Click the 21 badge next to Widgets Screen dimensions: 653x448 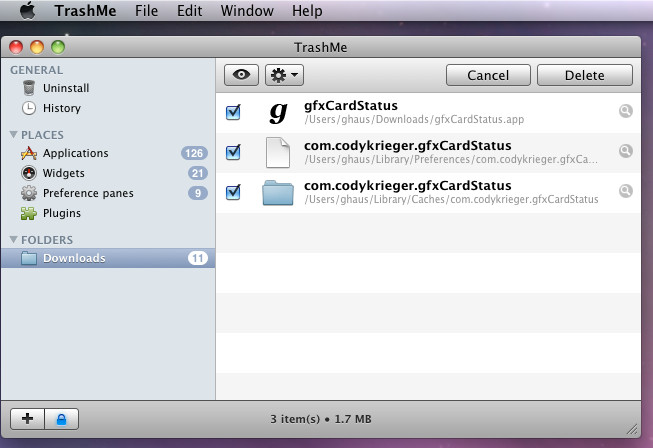tap(197, 173)
